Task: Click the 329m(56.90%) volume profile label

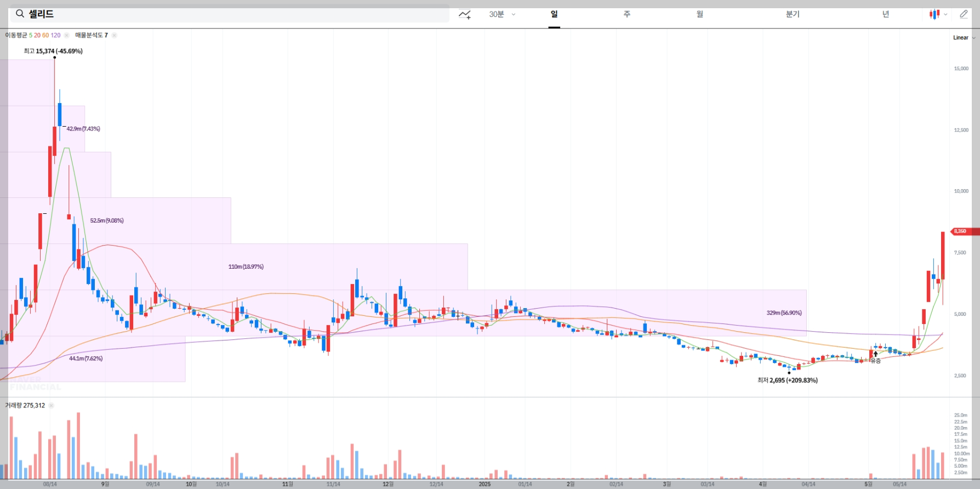Action: pyautogui.click(x=784, y=312)
